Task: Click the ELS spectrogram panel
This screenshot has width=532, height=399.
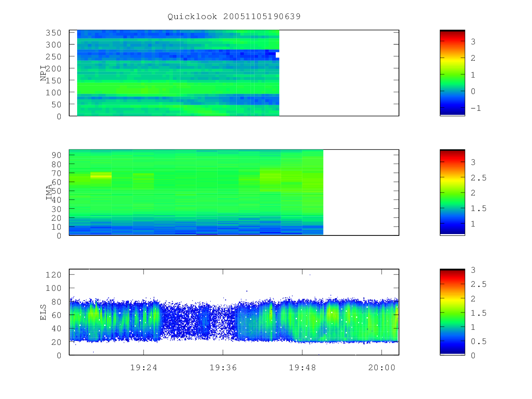Action: point(234,312)
